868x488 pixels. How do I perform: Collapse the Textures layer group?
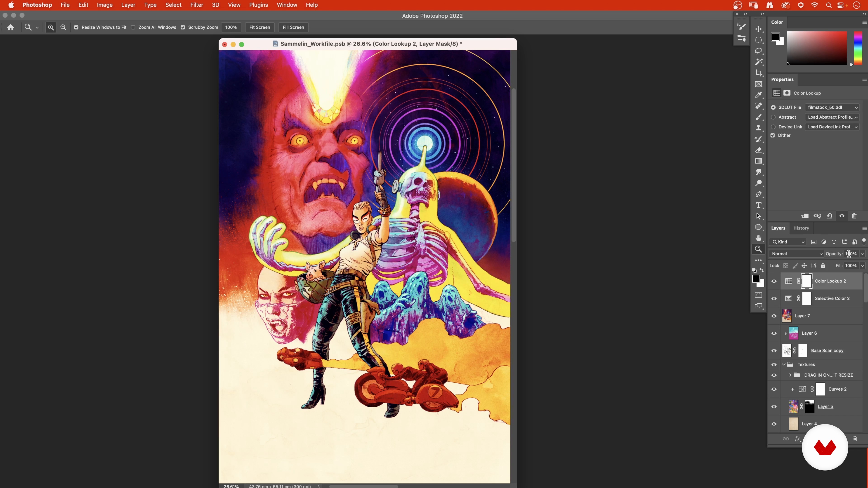[783, 365]
